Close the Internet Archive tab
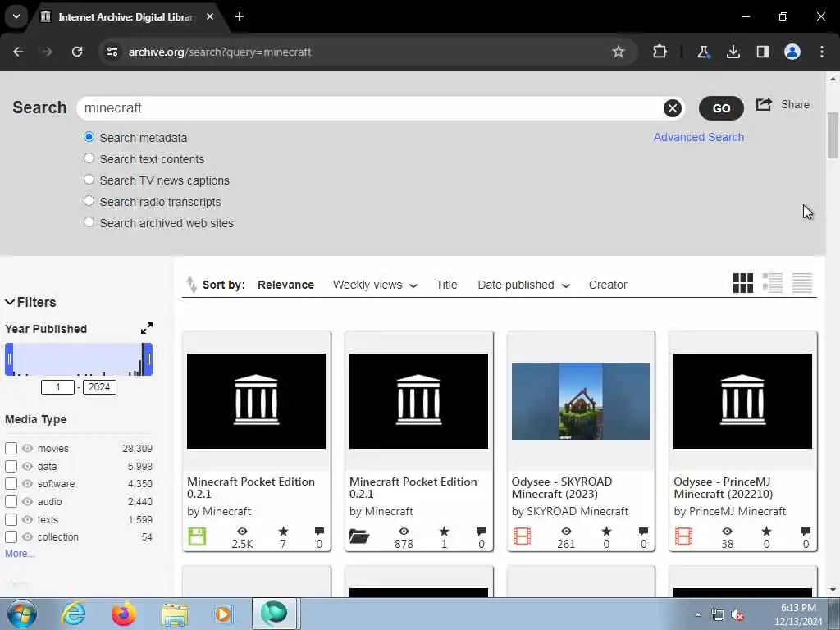Screen dimensions: 840x630 210,16
